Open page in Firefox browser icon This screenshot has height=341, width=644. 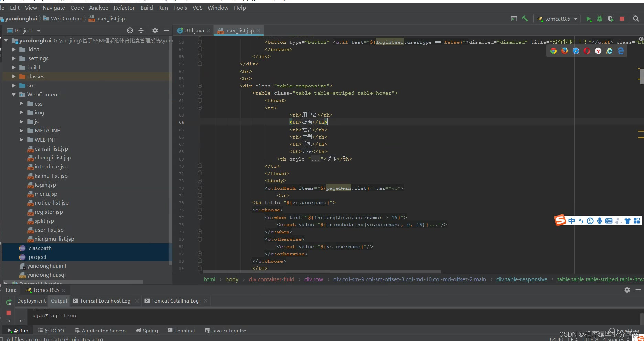[x=565, y=51]
